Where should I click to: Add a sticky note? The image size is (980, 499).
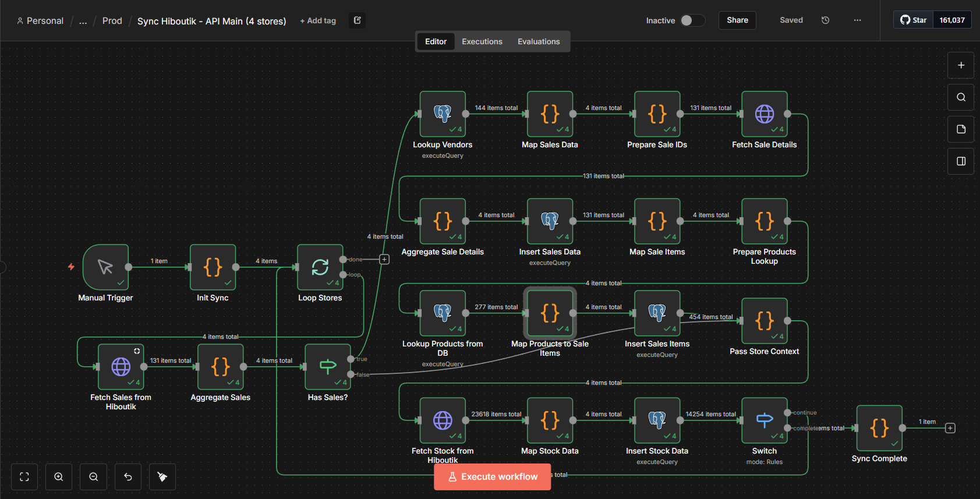(961, 129)
